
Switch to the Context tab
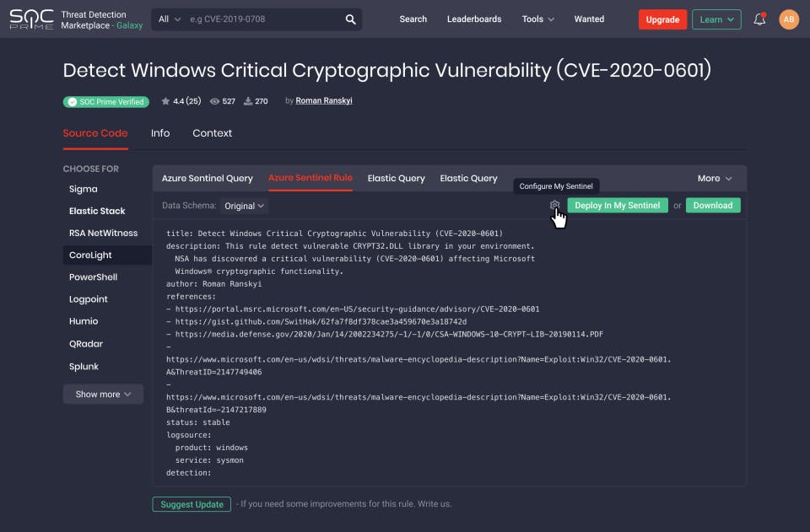tap(212, 133)
